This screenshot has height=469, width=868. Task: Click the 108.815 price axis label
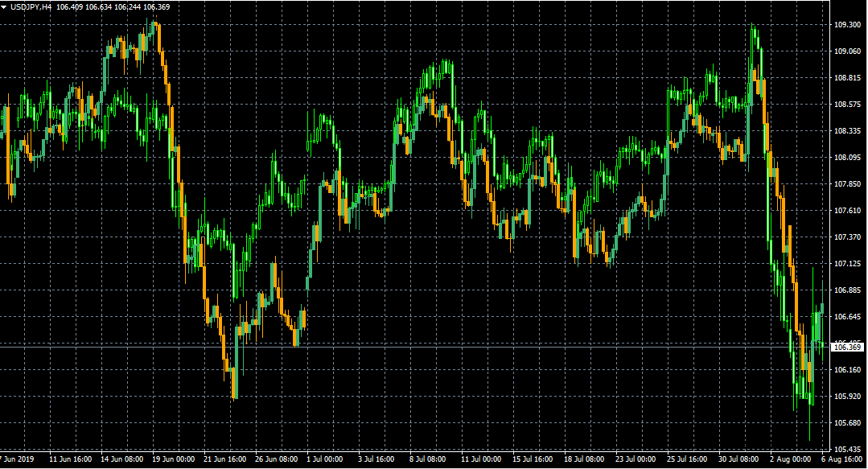847,78
